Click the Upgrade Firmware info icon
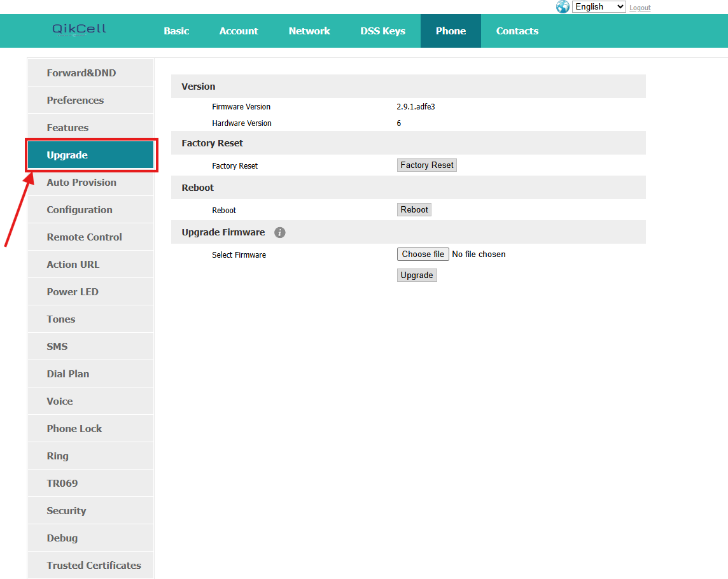This screenshot has height=579, width=728. click(x=279, y=232)
